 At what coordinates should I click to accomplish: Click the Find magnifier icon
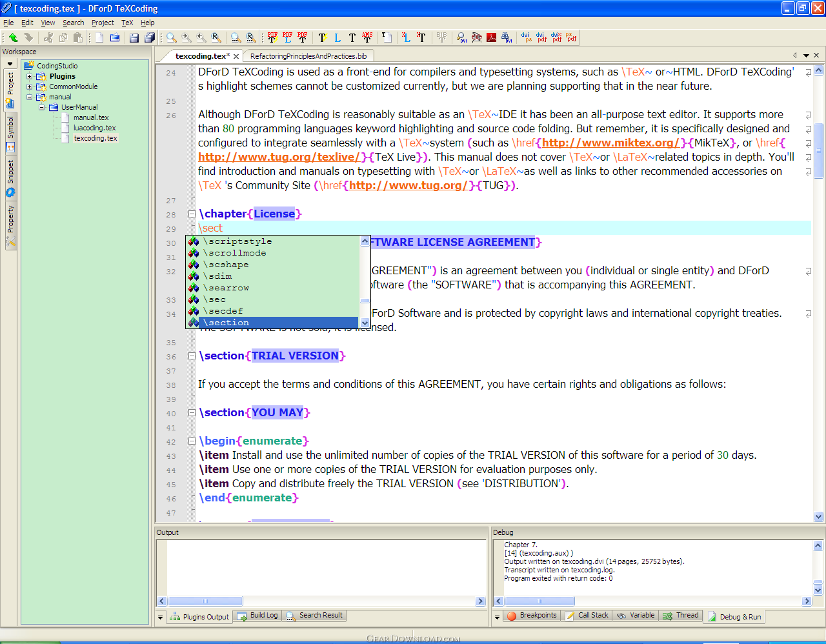[172, 37]
